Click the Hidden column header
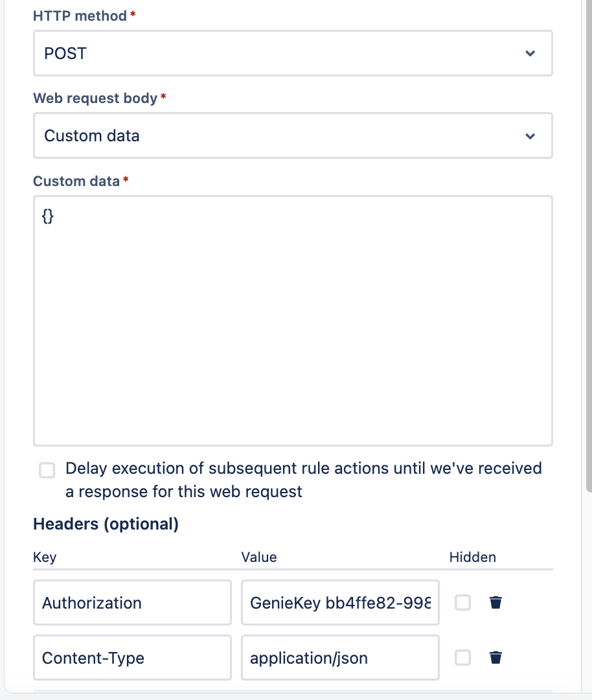Viewport: 592px width, 700px height. pos(472,557)
